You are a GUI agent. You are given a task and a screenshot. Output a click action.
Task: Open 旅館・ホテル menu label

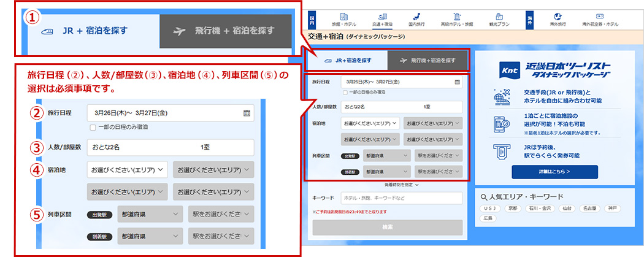click(x=344, y=24)
